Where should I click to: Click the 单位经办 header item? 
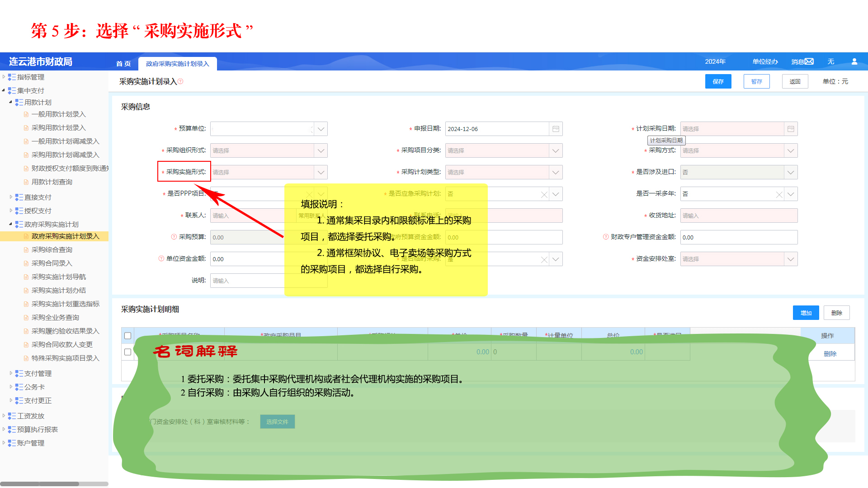click(x=765, y=61)
